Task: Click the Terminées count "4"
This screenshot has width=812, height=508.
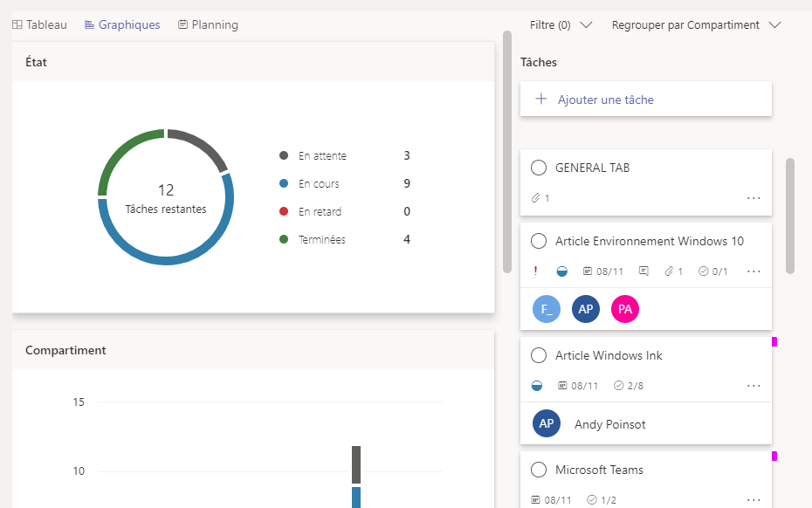Action: pos(407,239)
